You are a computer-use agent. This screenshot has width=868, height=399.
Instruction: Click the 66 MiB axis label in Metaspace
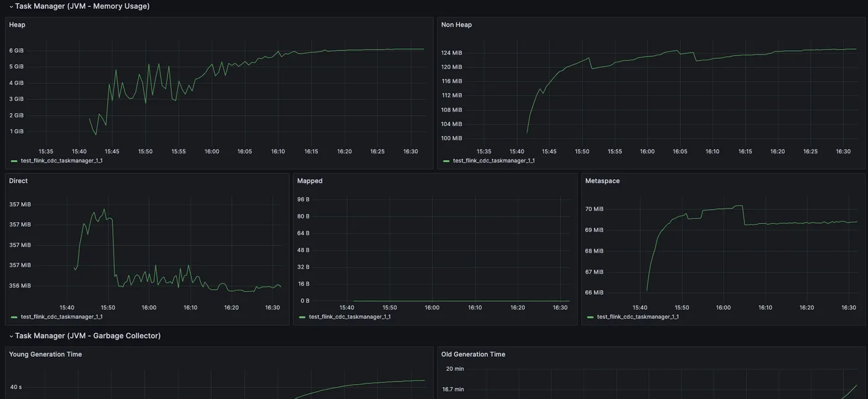pyautogui.click(x=594, y=292)
